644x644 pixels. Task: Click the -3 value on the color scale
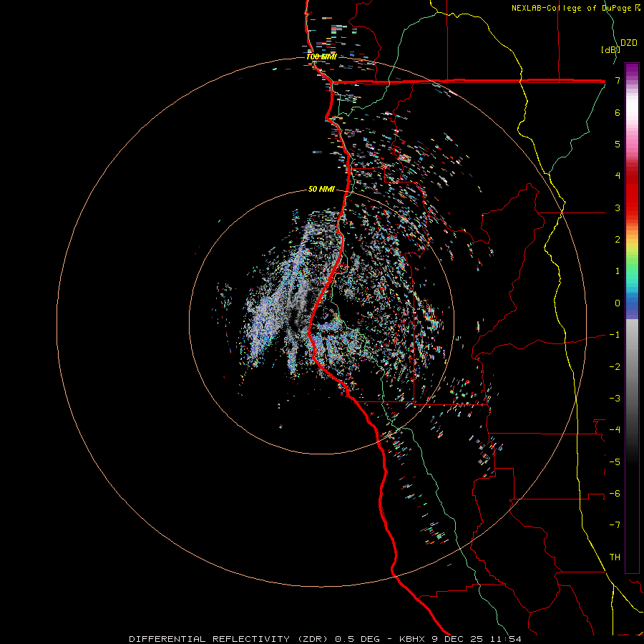615,399
